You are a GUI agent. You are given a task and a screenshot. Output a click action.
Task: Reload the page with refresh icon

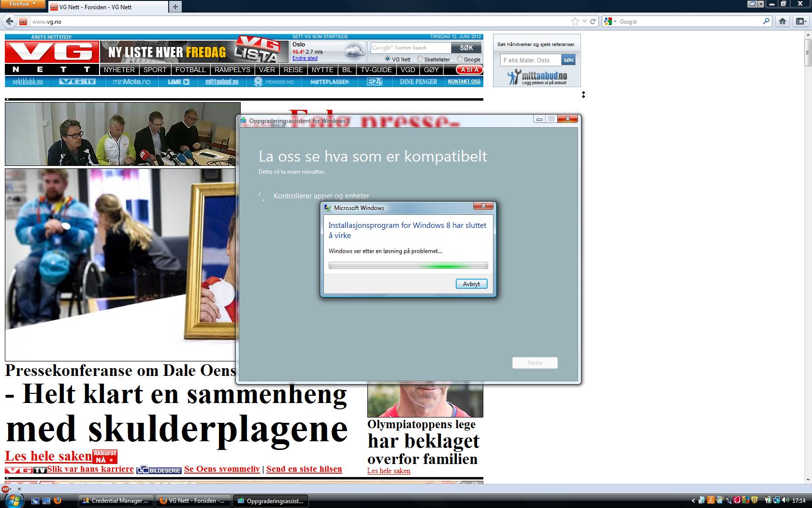click(x=593, y=21)
